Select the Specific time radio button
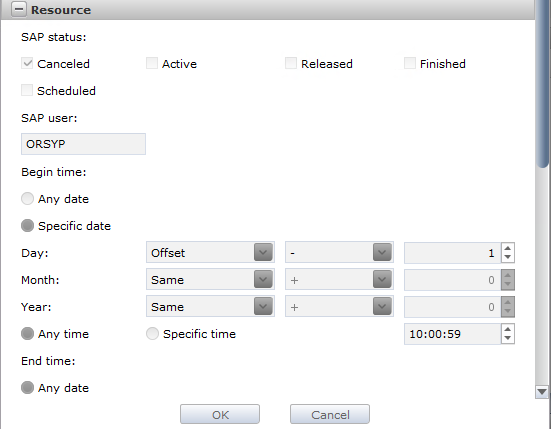This screenshot has height=429, width=551. (153, 334)
